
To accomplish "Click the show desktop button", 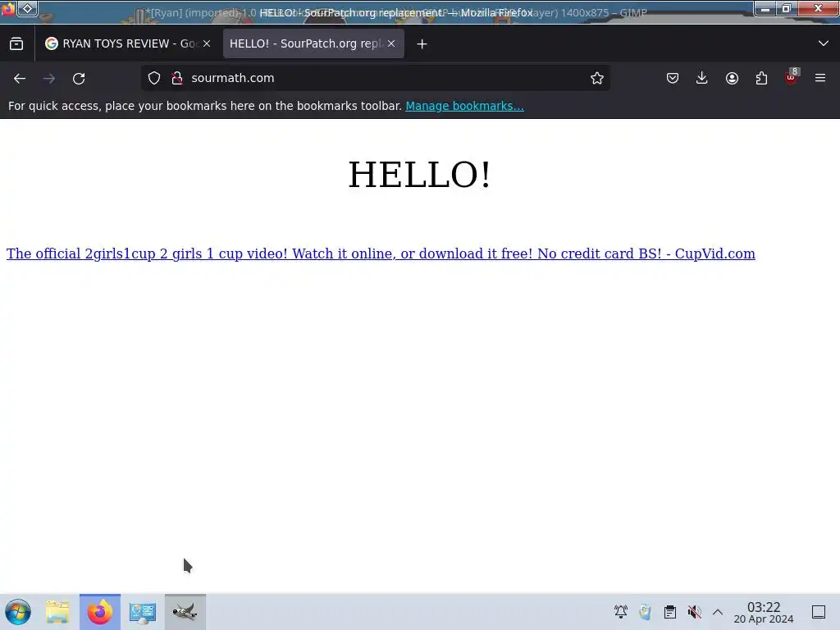I will pyautogui.click(x=819, y=612).
